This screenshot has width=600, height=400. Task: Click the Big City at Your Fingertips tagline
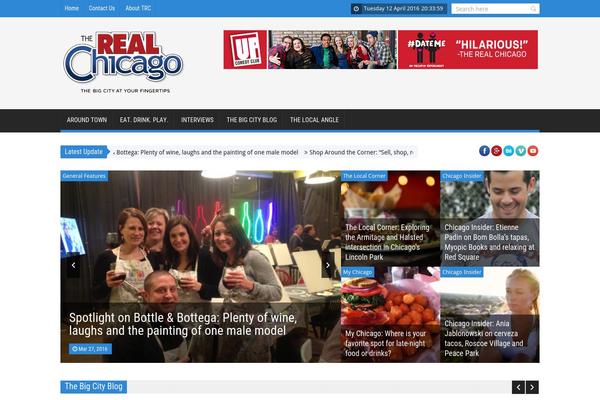tap(125, 91)
